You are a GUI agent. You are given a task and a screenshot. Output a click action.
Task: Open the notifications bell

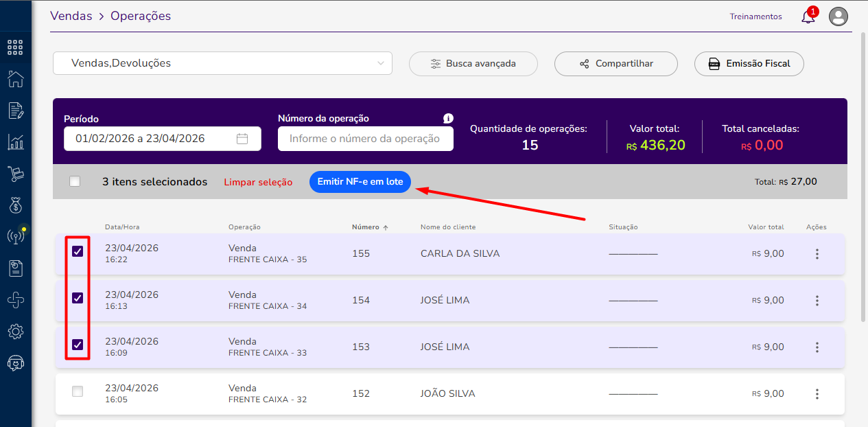(x=808, y=16)
